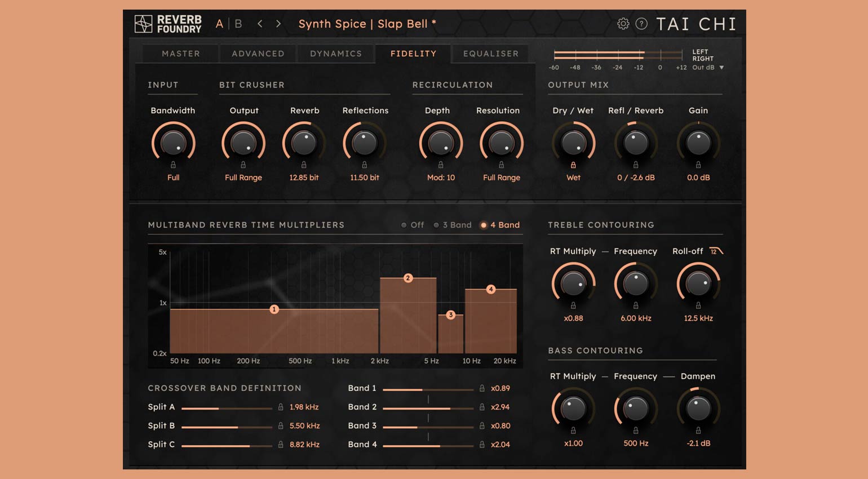Switch to preset slot B
Viewport: 868px width, 479px height.
pos(238,24)
